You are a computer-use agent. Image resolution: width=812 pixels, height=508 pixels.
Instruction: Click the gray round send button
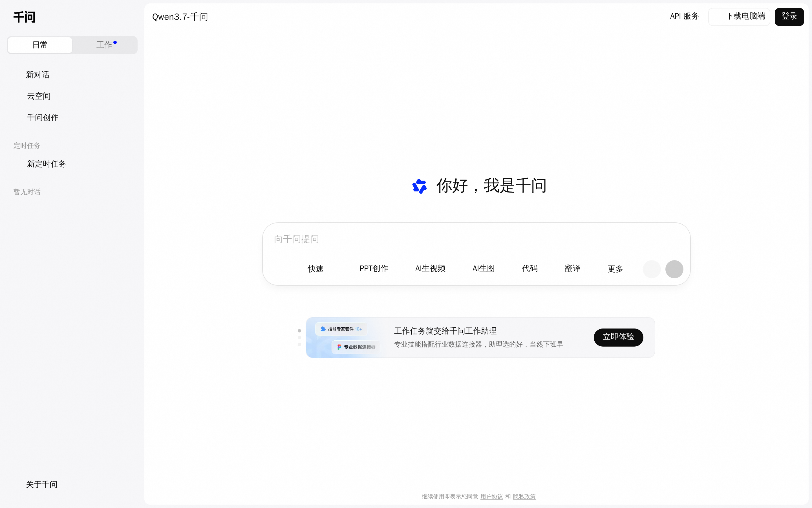click(674, 269)
